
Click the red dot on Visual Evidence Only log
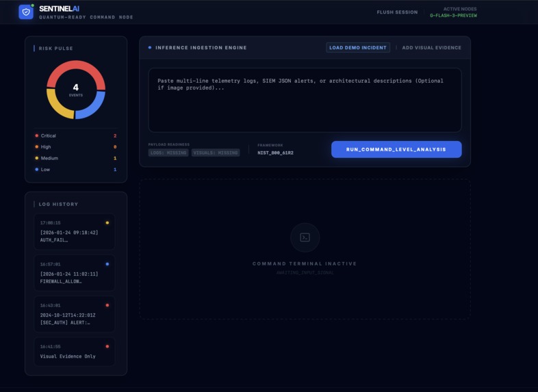pos(107,346)
